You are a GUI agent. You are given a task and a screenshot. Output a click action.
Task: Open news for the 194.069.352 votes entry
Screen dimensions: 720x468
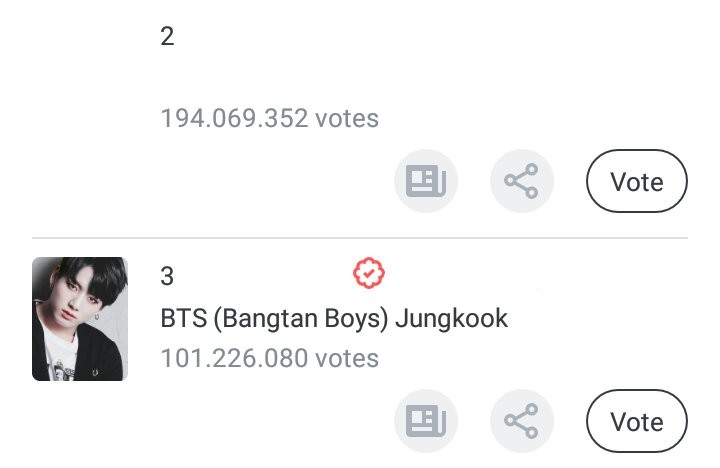425,181
